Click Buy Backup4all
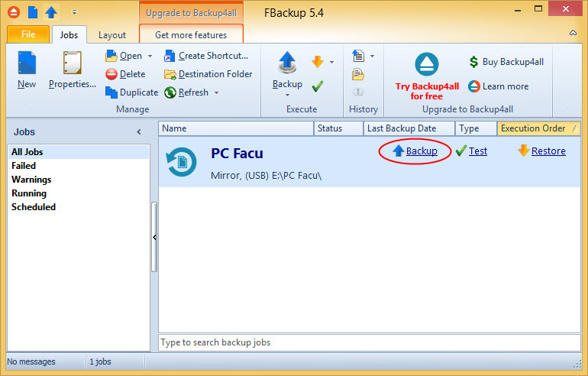Image resolution: width=588 pixels, height=376 pixels. pos(506,62)
